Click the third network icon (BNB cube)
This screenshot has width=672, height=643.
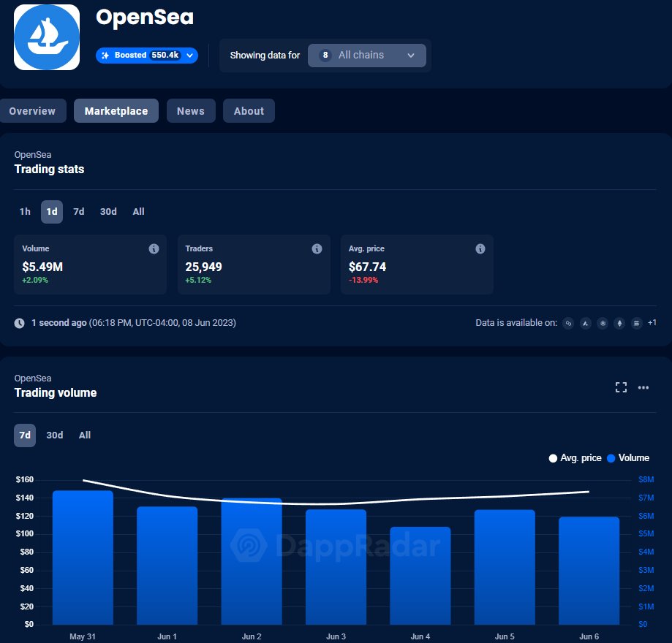coord(603,323)
